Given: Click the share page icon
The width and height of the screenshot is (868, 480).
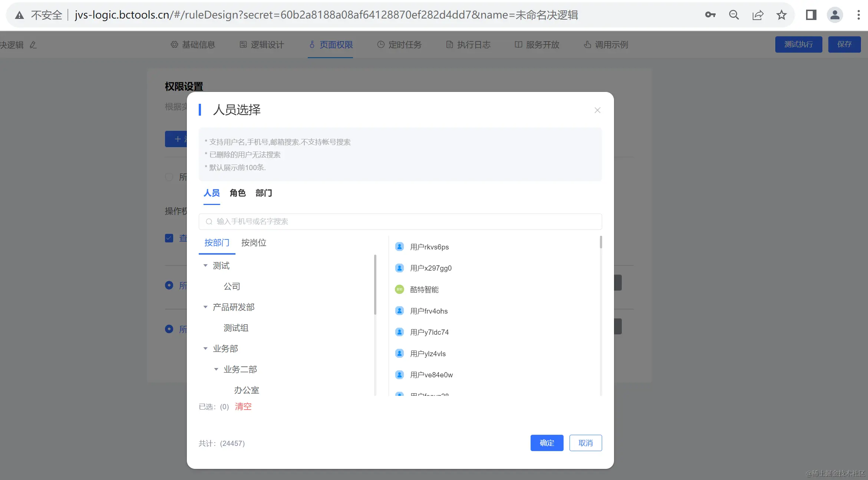Looking at the screenshot, I should click(758, 15).
